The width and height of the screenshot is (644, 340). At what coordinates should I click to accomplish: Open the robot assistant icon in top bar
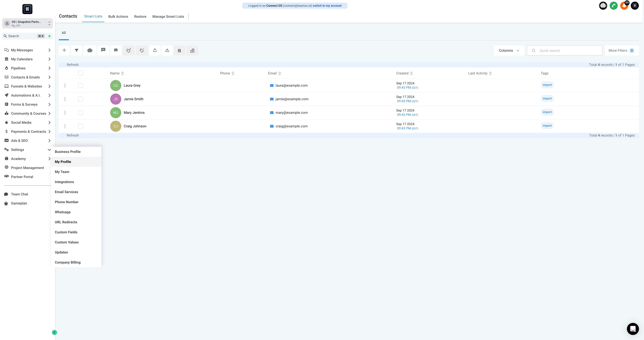click(x=603, y=6)
